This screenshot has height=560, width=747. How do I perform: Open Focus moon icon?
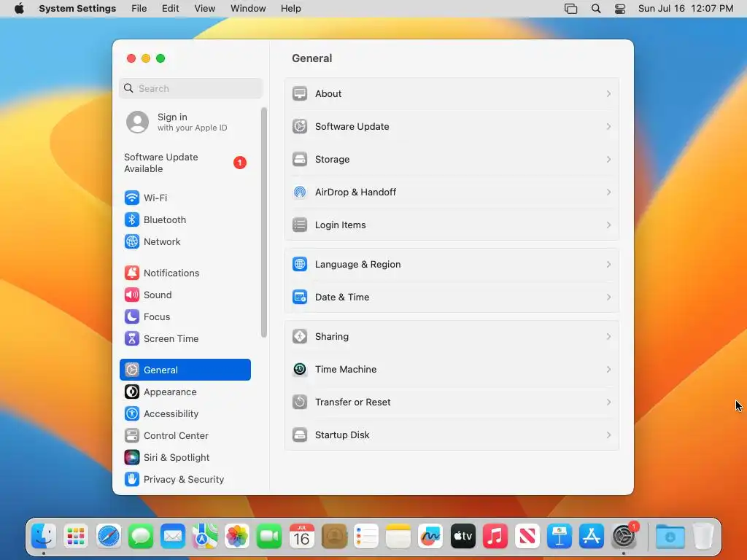(x=131, y=316)
